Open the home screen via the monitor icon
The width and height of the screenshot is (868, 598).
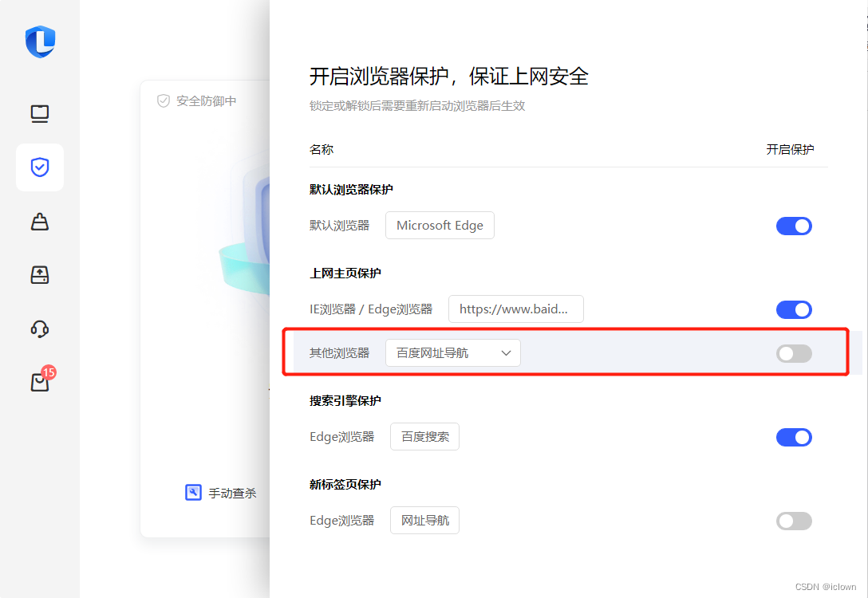click(x=39, y=113)
